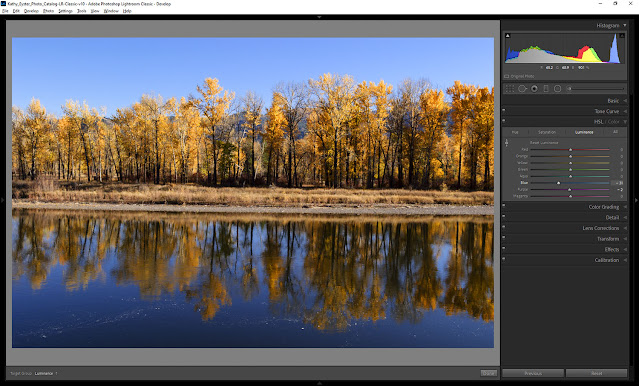The width and height of the screenshot is (639, 386).
Task: Click the Red luminance slider
Action: tap(570, 150)
